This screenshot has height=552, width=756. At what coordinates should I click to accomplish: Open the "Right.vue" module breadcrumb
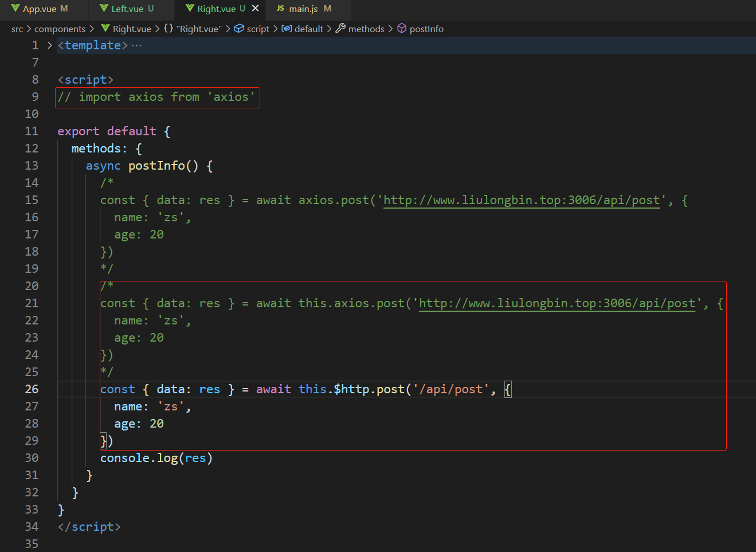[199, 29]
